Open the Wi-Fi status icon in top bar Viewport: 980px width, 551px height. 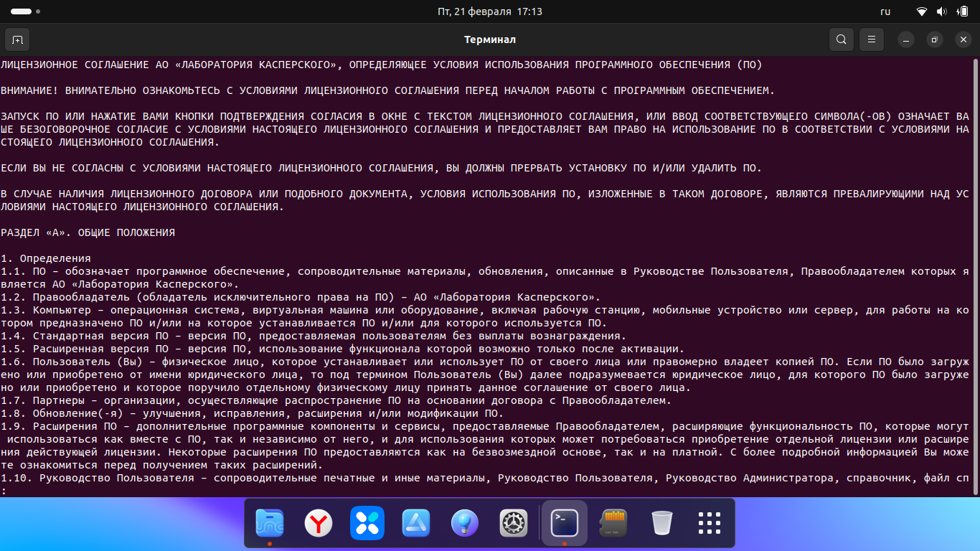922,11
